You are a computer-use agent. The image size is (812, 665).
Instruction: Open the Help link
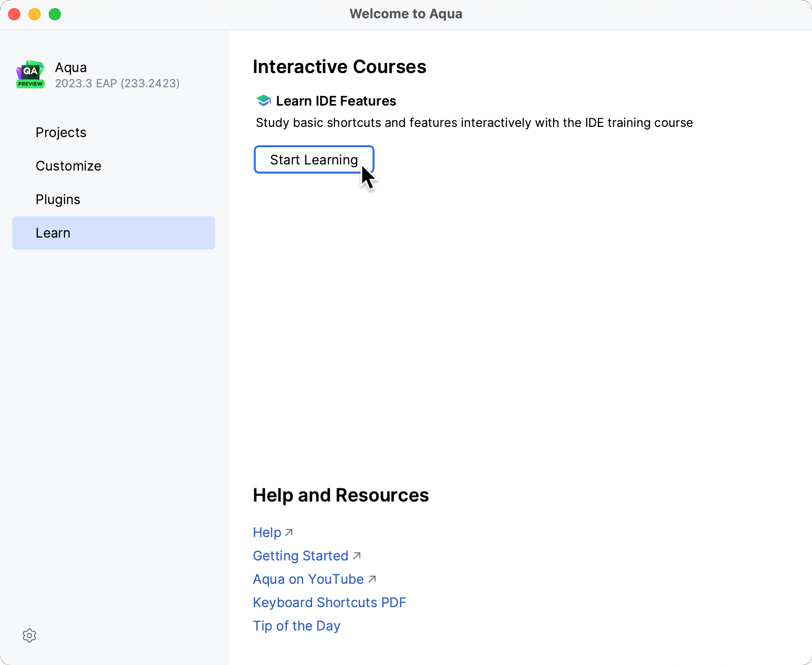click(273, 532)
